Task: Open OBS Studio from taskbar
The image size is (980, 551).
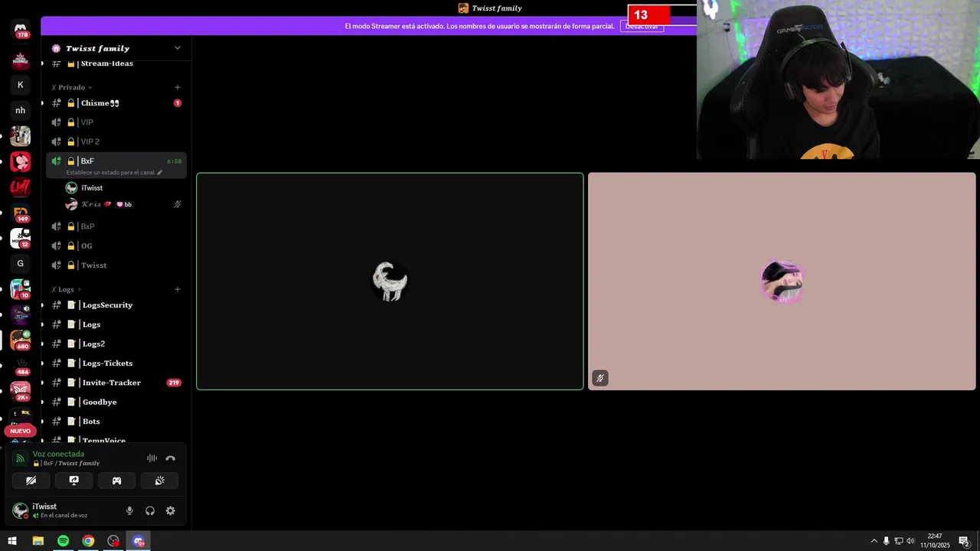Action: tap(113, 541)
